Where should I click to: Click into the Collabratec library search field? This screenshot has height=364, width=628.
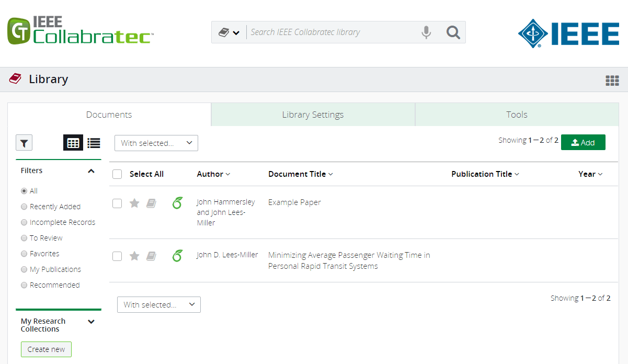coord(332,32)
